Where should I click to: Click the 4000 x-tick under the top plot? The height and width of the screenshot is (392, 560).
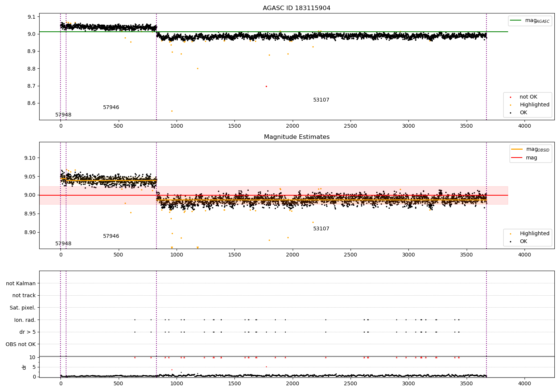tap(525, 126)
